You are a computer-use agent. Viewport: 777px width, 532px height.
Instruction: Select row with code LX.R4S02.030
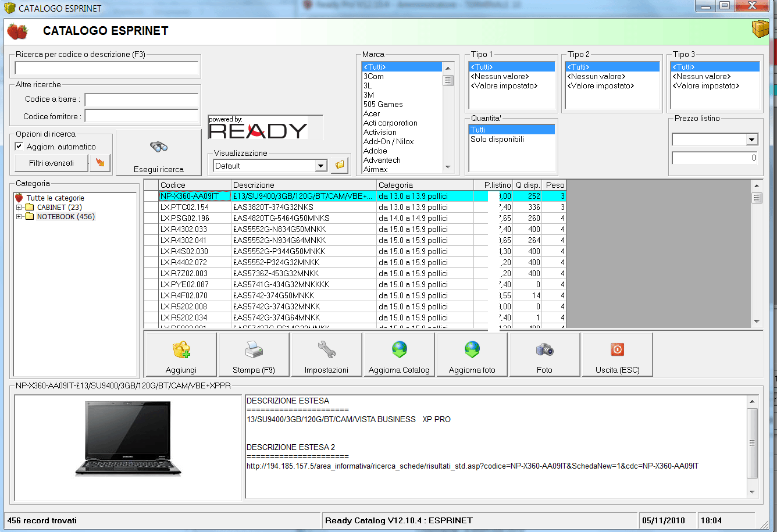[355, 251]
